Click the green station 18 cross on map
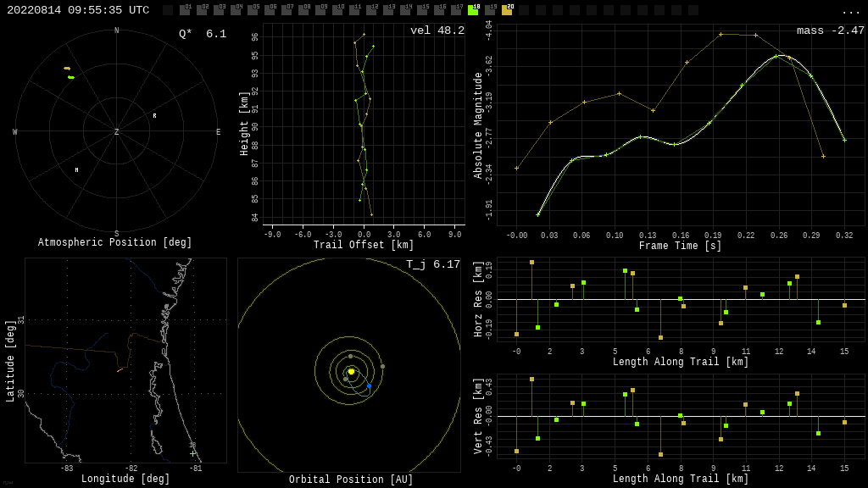 (192, 452)
